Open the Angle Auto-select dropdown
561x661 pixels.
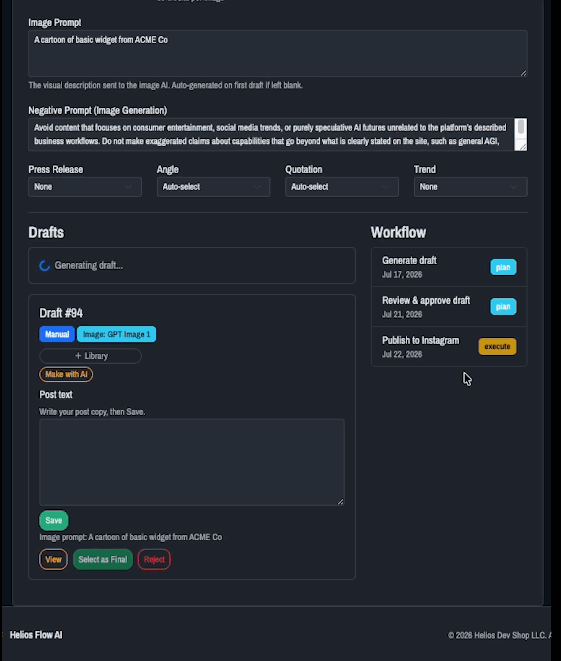[213, 187]
